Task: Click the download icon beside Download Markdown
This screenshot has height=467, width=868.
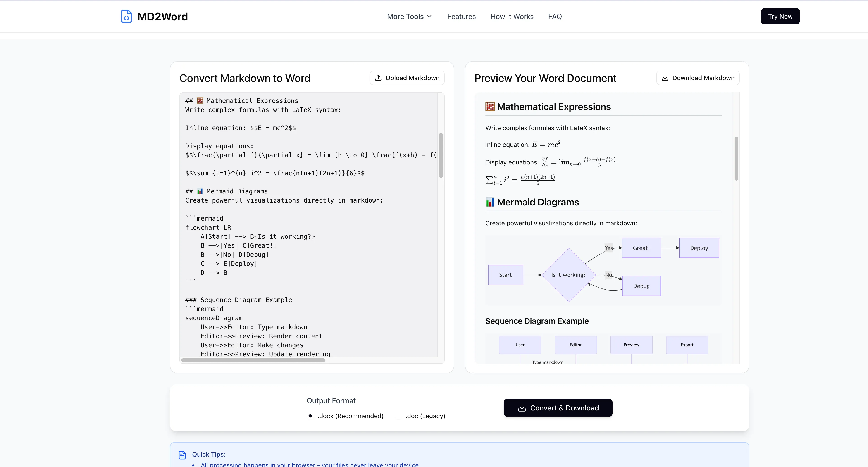Action: tap(665, 78)
